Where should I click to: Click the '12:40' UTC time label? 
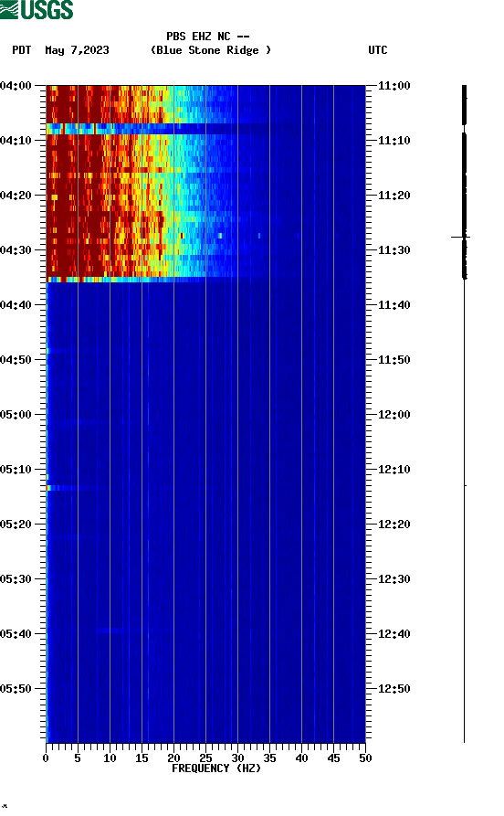pyautogui.click(x=394, y=634)
